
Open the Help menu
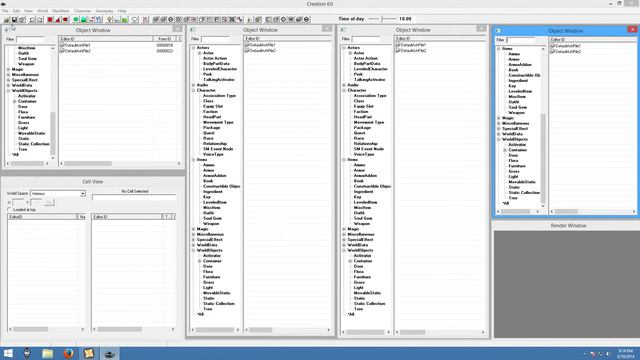click(x=122, y=11)
